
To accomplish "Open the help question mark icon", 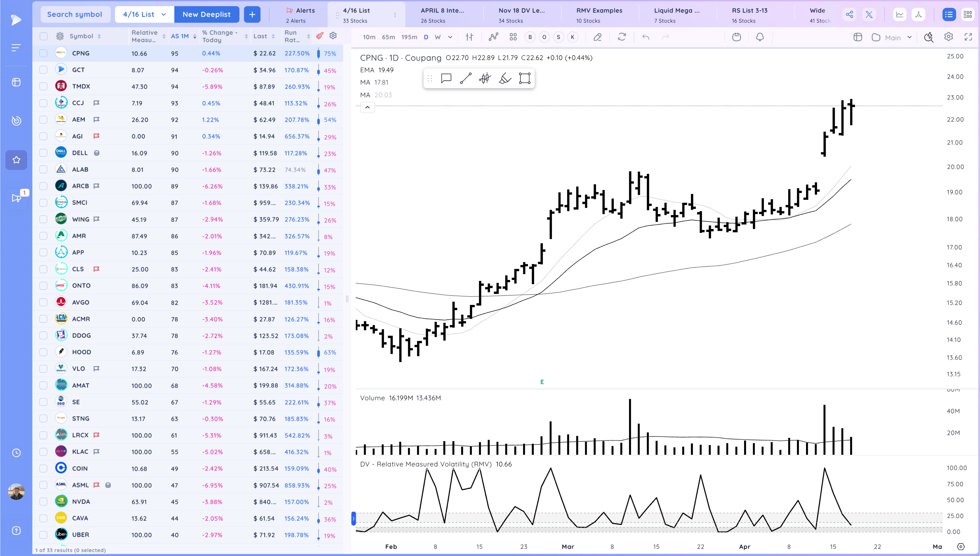I will pos(16,531).
